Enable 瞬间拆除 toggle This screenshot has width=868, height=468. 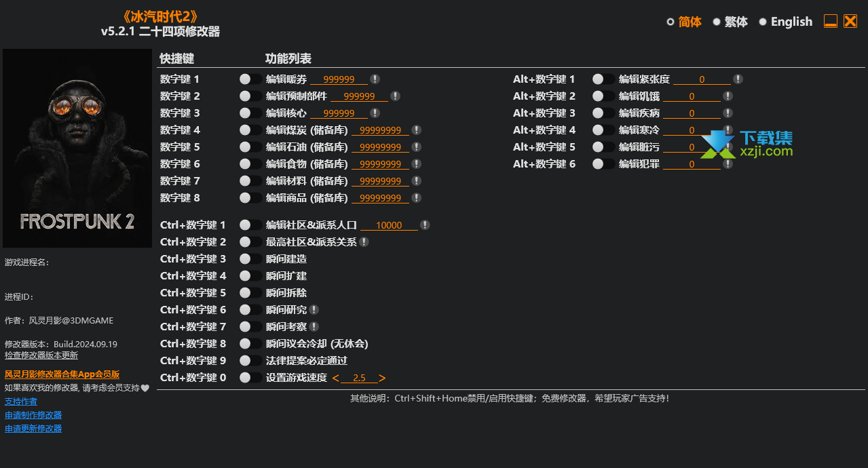tap(250, 293)
